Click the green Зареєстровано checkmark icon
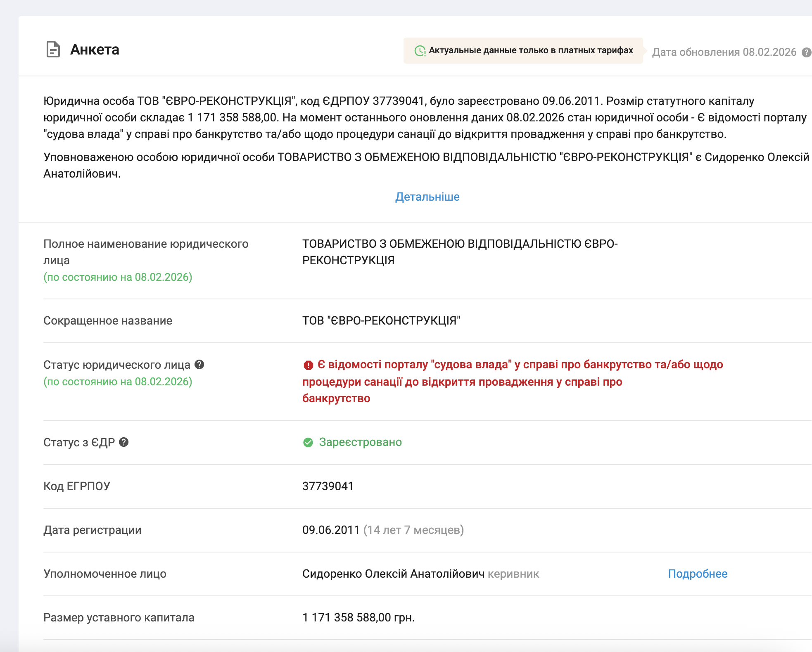The height and width of the screenshot is (652, 812). 308,443
